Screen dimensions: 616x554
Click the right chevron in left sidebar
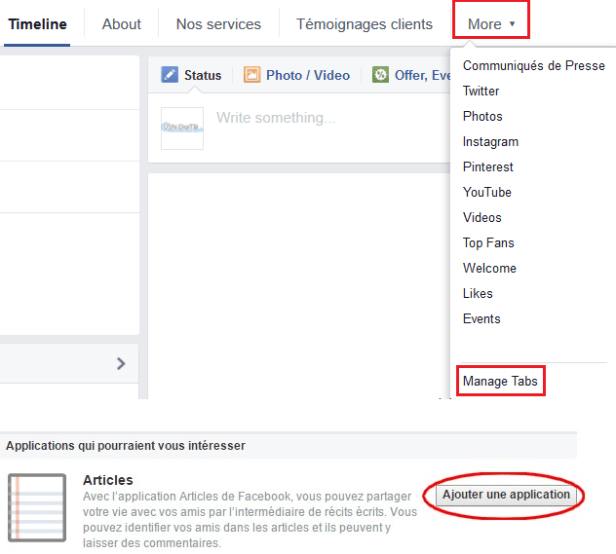tap(121, 363)
